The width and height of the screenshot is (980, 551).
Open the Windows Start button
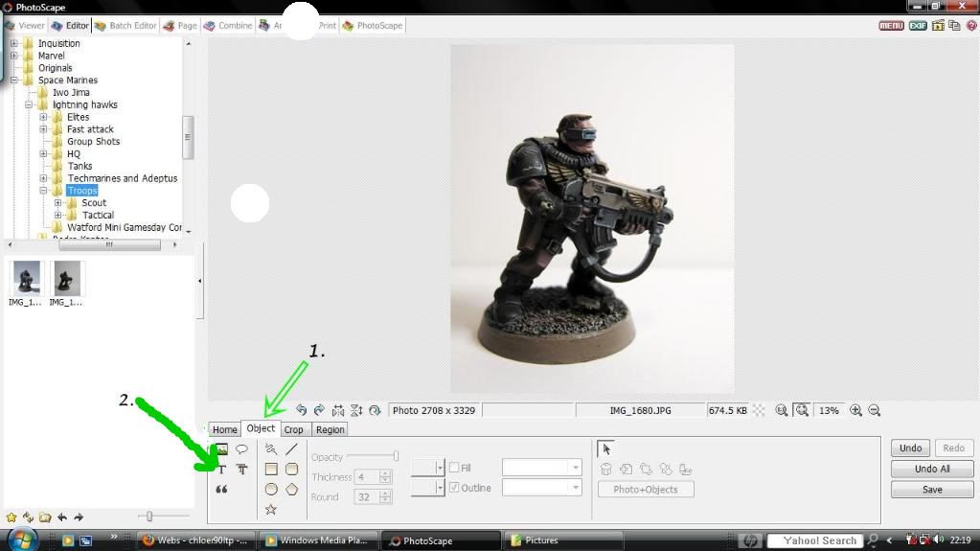click(22, 540)
